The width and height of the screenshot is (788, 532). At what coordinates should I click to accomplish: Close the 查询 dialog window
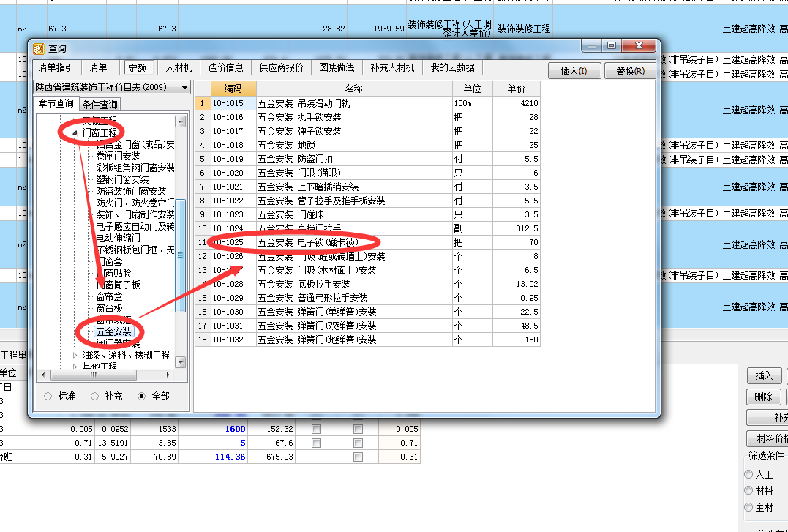click(639, 46)
